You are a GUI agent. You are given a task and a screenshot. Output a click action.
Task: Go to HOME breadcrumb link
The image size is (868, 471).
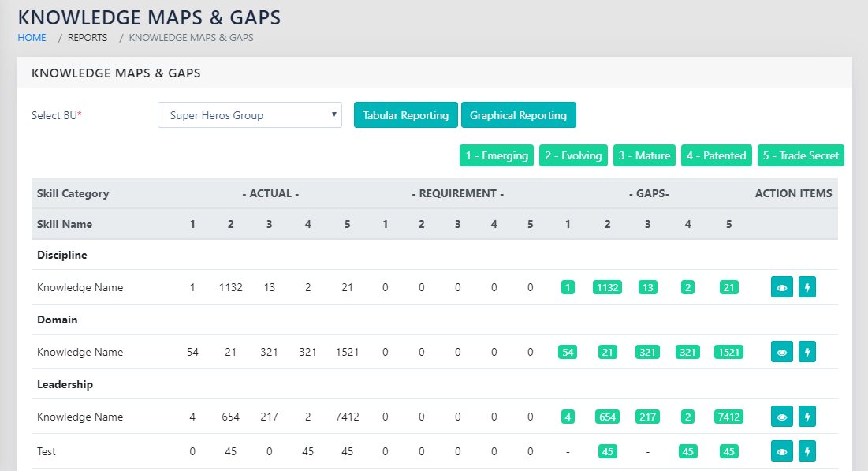click(32, 38)
